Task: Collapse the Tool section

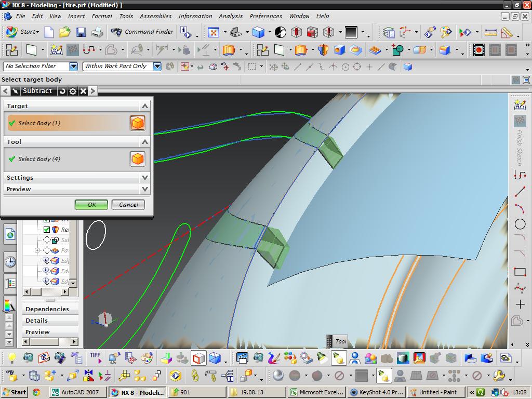Action: click(145, 142)
